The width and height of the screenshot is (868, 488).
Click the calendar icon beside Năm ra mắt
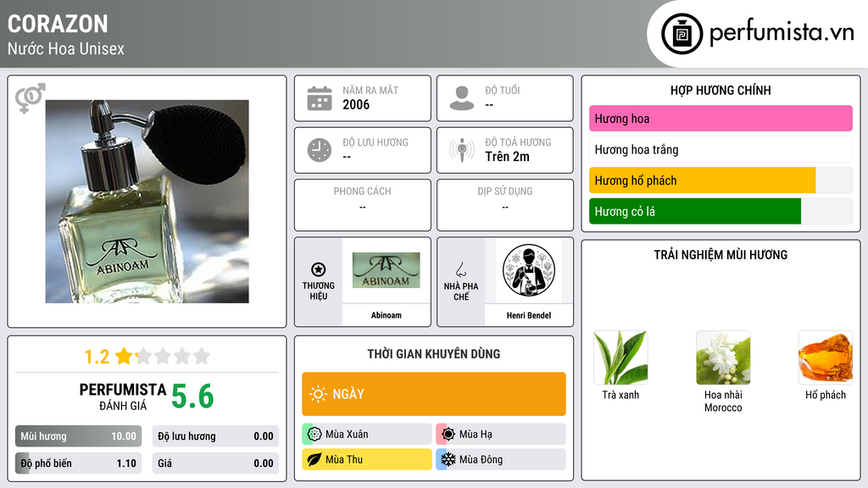pyautogui.click(x=320, y=98)
